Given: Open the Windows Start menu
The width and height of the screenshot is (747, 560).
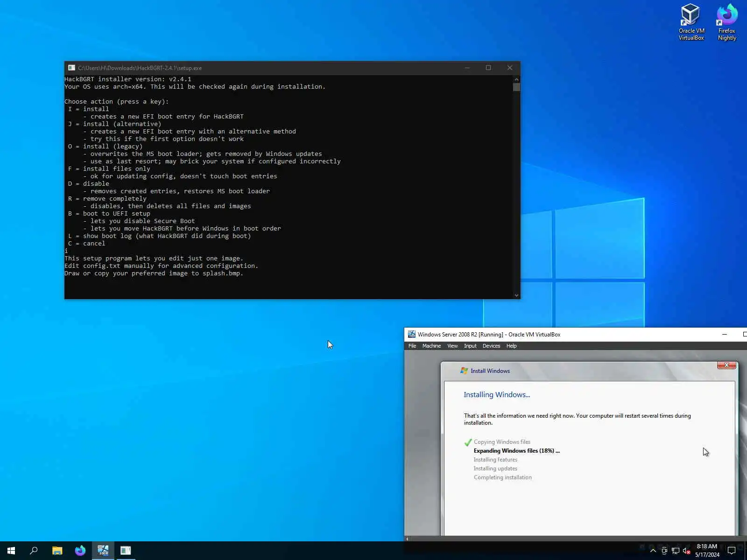Looking at the screenshot, I should coord(11,551).
